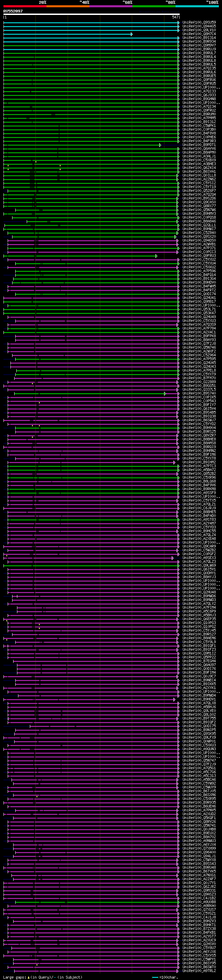Viewport: 222px width, 980px height.
Task: Select hit UniRef100_B9RUE5
Action: (x=199, y=76)
